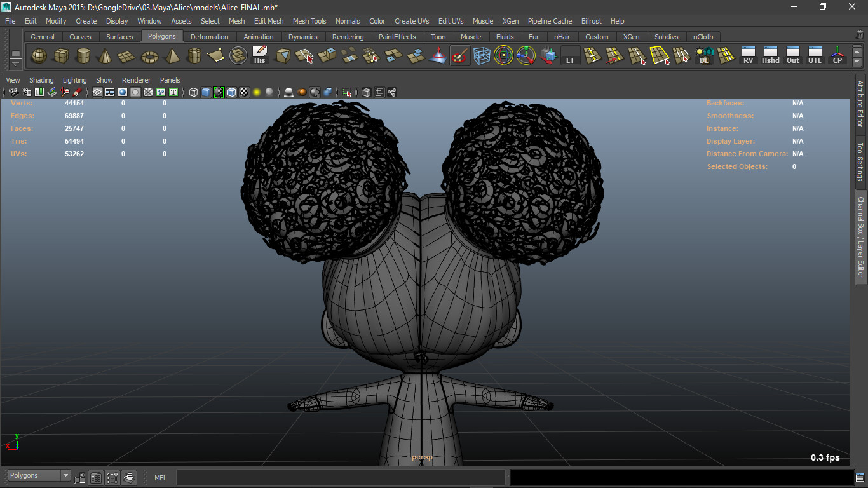This screenshot has height=488, width=868.
Task: Toggle X-ray display in panel toolbar
Action: click(366, 92)
